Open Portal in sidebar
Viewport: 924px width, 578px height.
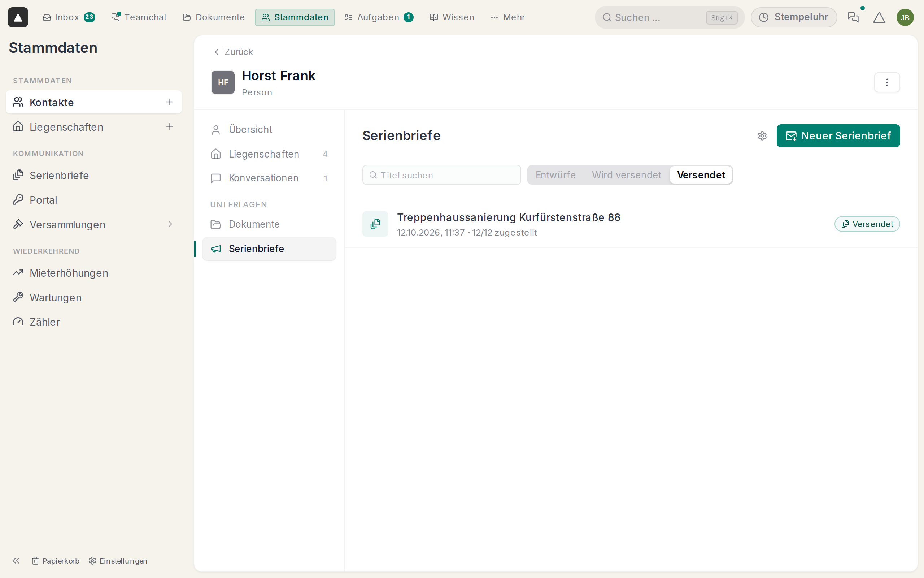tap(94, 199)
